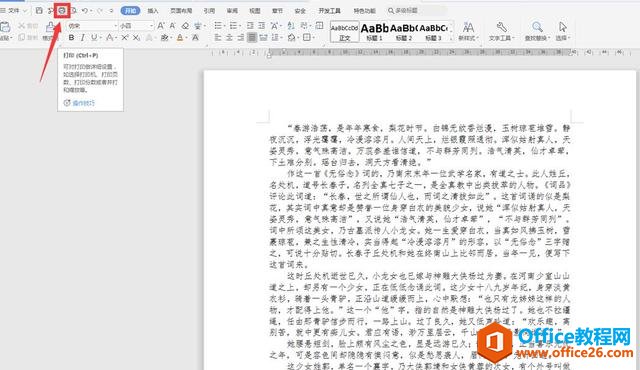Toggle Underline formatting
The height and width of the screenshot is (370, 640).
tap(94, 38)
